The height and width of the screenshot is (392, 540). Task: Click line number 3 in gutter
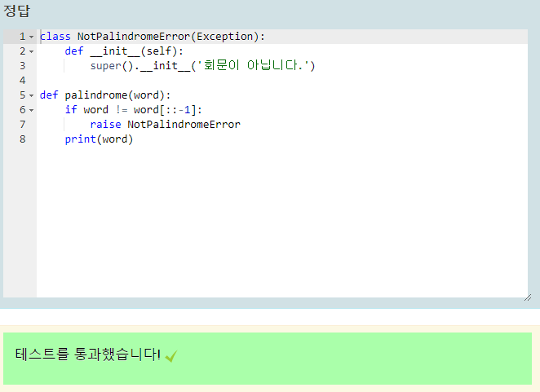click(22, 66)
